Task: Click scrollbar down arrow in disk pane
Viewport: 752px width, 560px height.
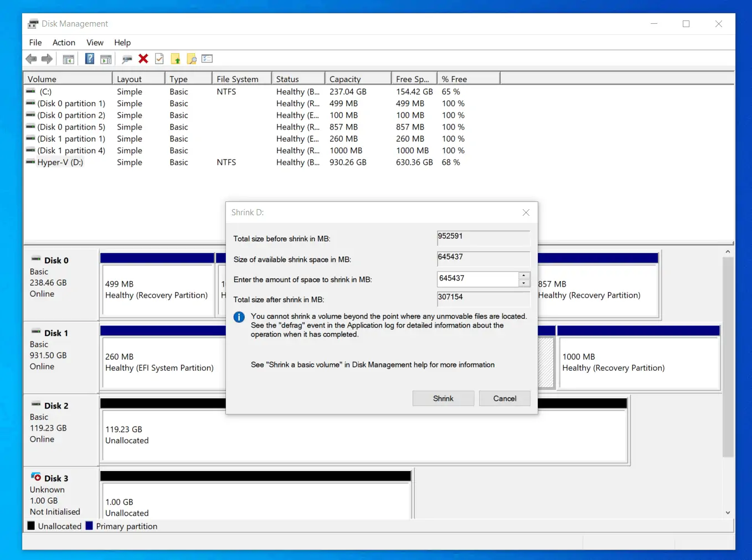Action: pos(728,512)
